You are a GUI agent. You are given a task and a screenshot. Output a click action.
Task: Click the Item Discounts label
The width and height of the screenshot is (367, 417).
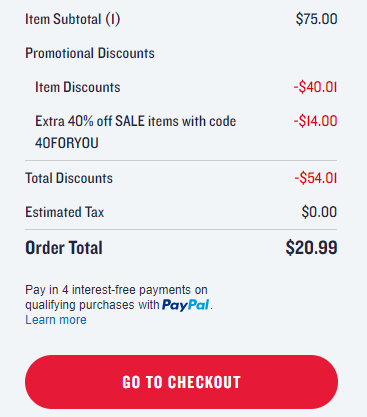coord(78,87)
